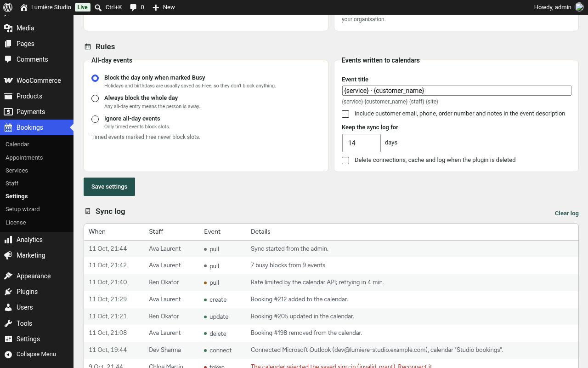Click the Analytics bar chart icon

click(x=8, y=240)
